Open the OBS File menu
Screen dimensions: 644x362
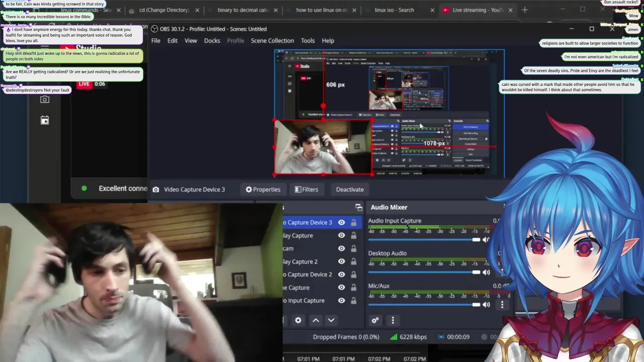156,41
